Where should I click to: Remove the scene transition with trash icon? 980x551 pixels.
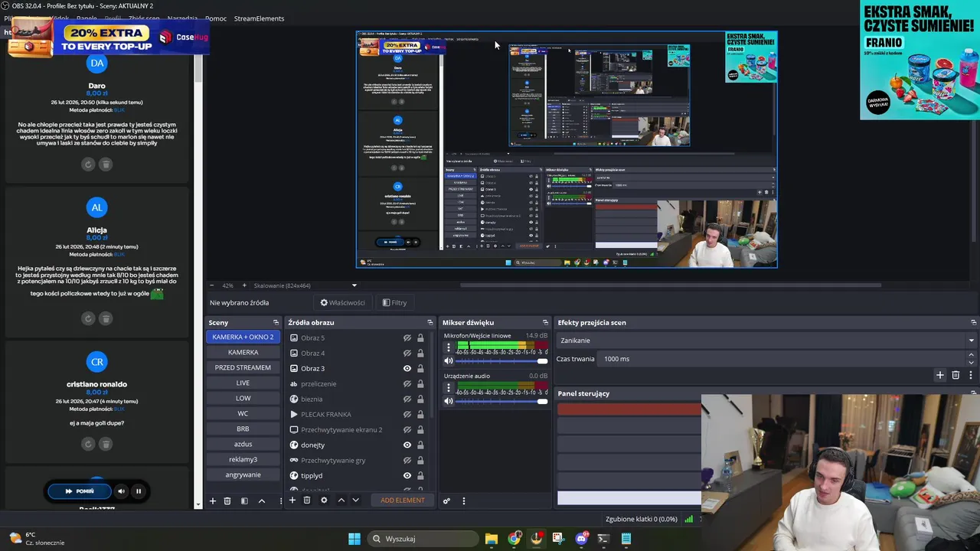[x=955, y=375]
